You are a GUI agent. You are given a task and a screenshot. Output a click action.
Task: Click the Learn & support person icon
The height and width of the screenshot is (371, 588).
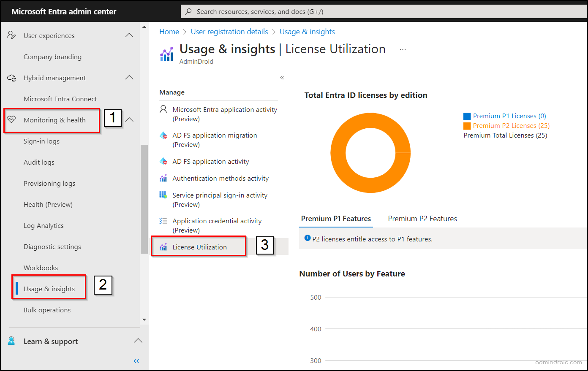tap(11, 341)
